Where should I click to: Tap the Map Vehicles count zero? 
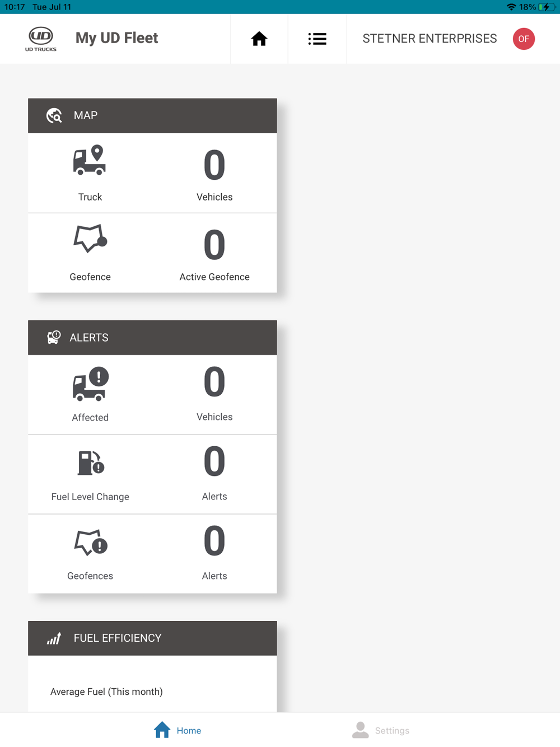[214, 165]
